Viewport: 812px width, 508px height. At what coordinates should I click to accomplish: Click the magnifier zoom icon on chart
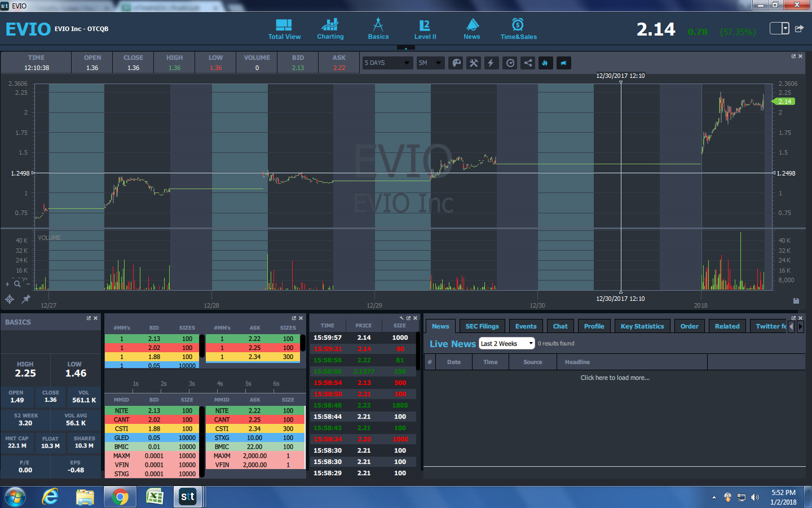coord(17,284)
